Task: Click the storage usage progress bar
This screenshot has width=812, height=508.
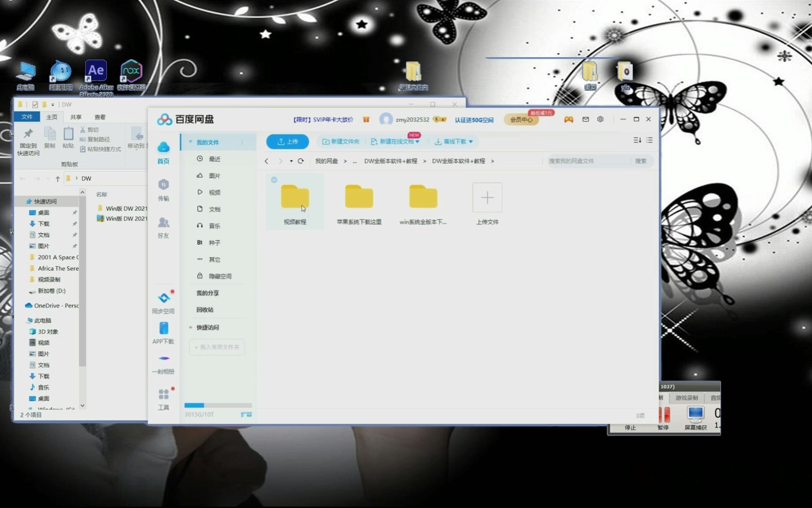Action: (218, 405)
